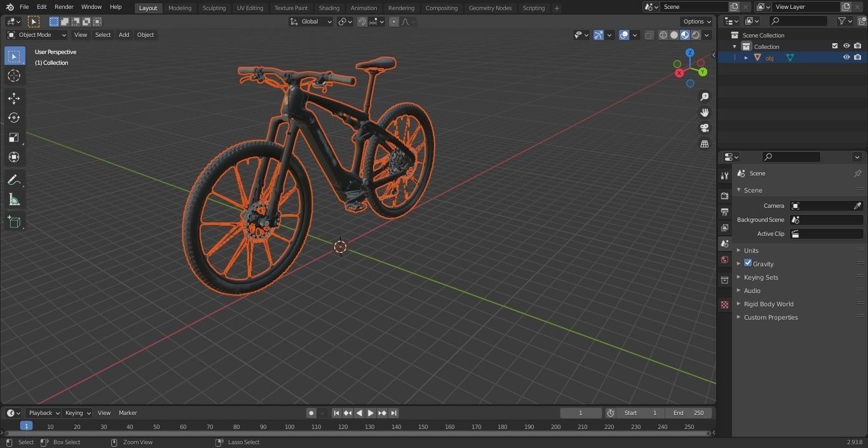Open Global transform orientation dropdown
Screen dimensions: 868x448
311,22
